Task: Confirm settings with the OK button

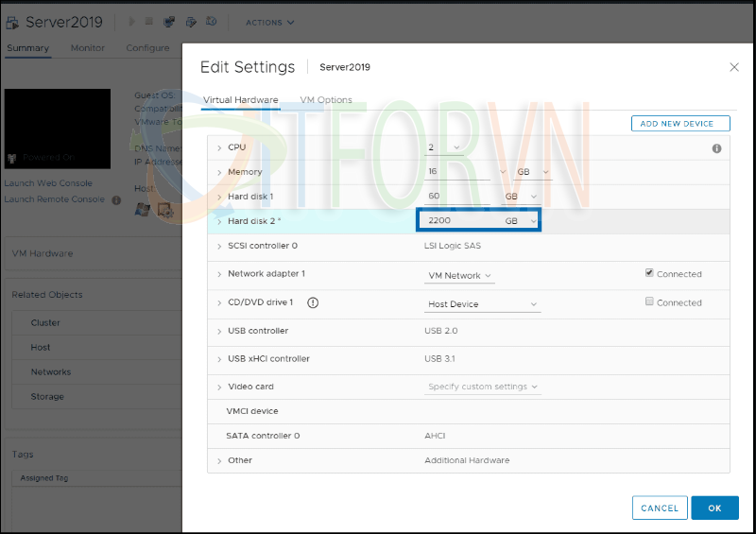Action: (x=714, y=508)
